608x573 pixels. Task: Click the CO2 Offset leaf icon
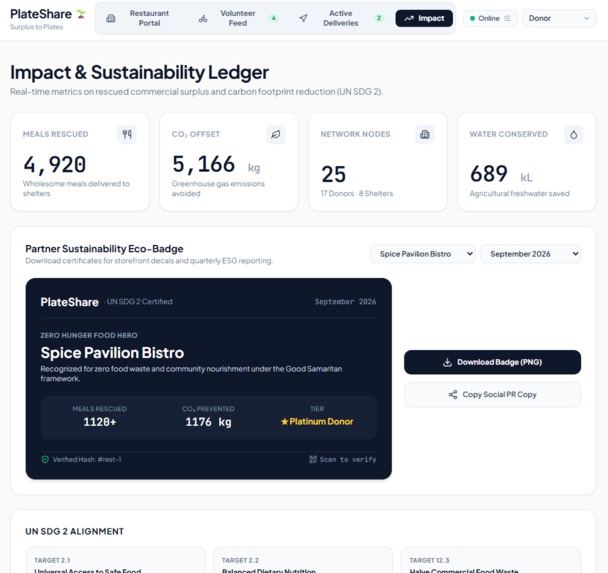click(276, 134)
